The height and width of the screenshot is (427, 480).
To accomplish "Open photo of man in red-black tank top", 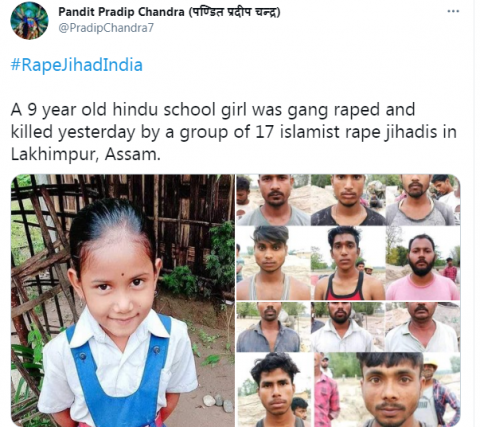I will pyautogui.click(x=348, y=263).
